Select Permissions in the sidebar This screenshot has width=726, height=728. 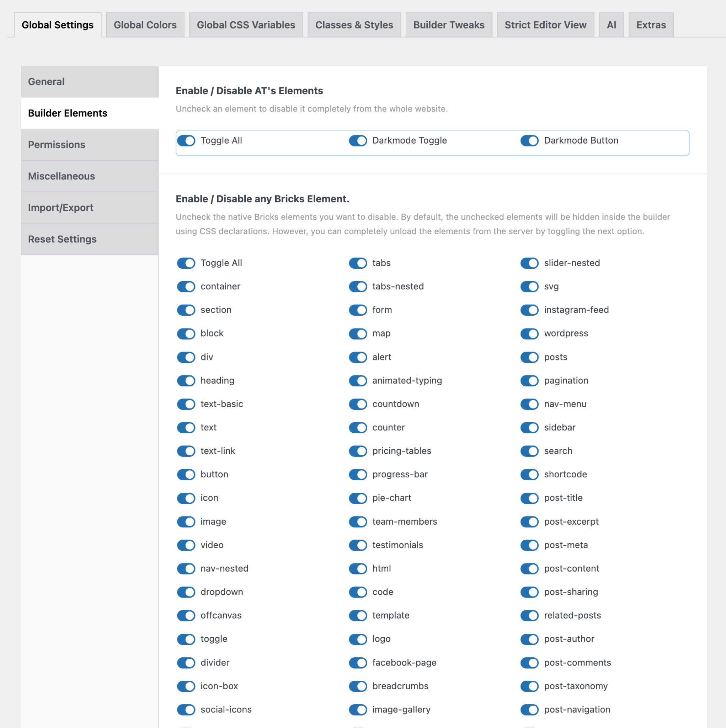(x=90, y=145)
